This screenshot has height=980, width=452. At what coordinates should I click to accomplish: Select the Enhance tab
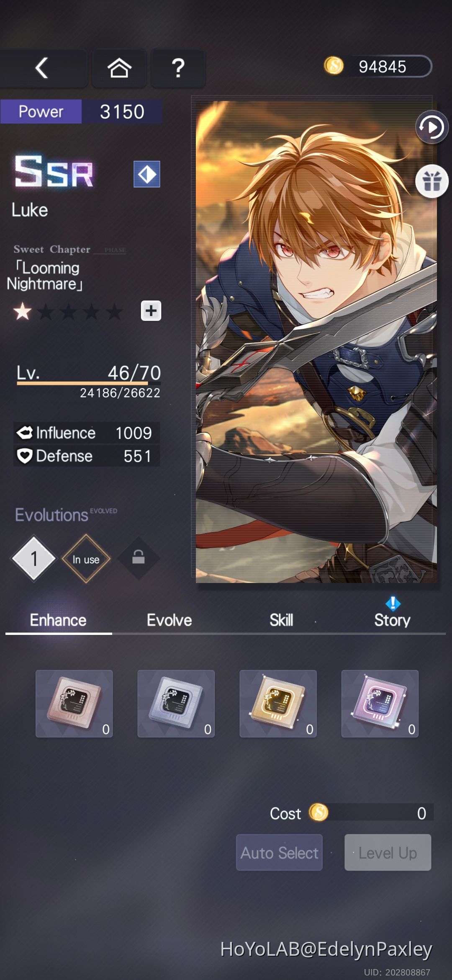point(58,620)
